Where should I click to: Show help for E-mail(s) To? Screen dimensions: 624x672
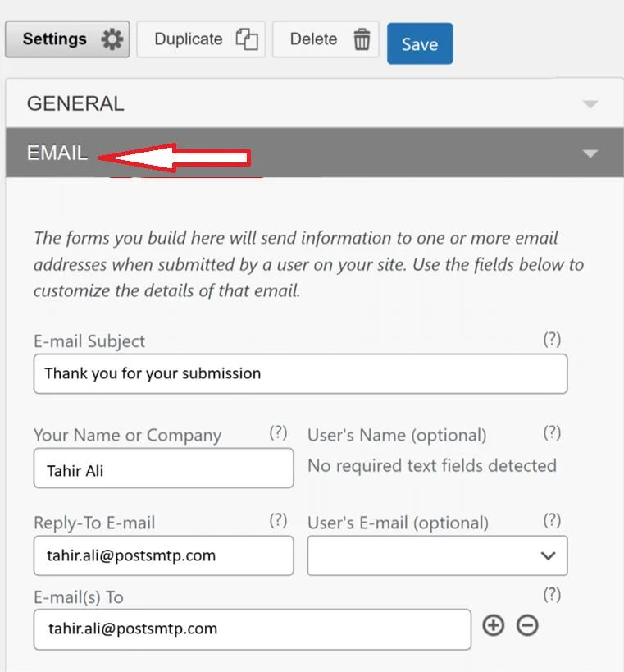click(552, 594)
